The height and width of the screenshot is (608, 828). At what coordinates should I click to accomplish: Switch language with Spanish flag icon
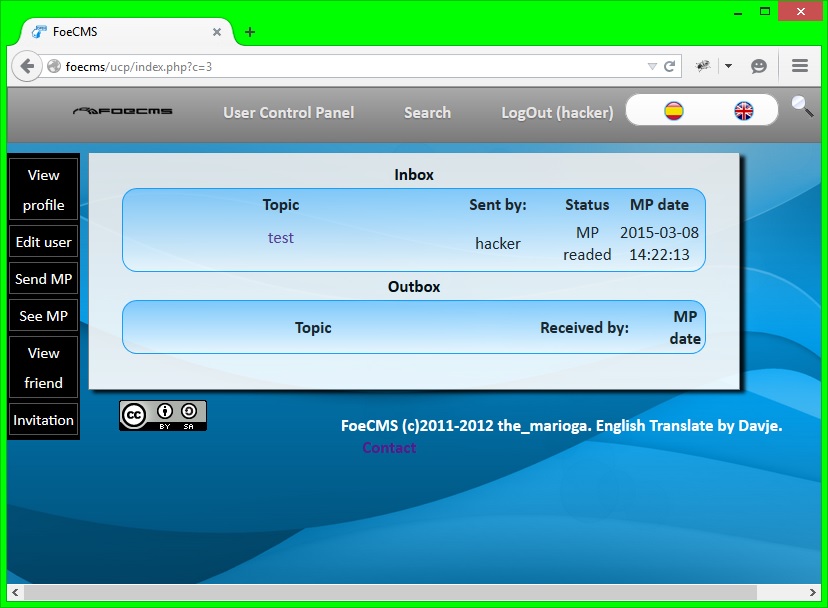point(674,111)
